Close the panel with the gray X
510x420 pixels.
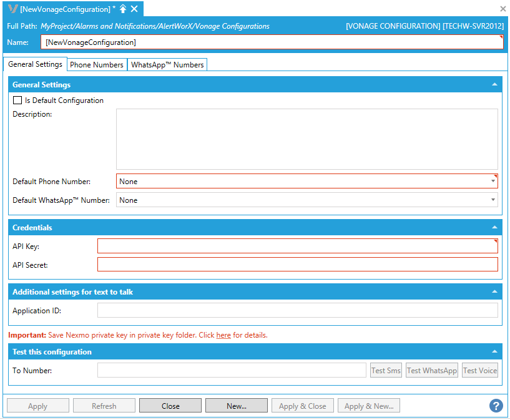click(x=503, y=9)
